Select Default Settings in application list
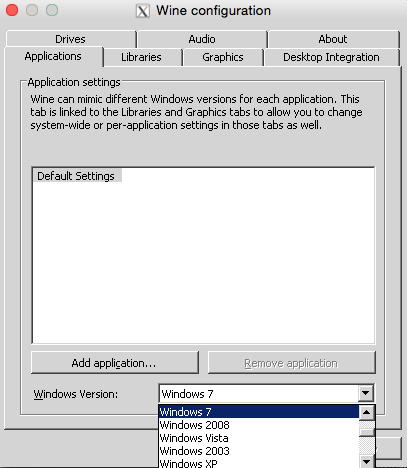This screenshot has width=407, height=468. click(77, 176)
